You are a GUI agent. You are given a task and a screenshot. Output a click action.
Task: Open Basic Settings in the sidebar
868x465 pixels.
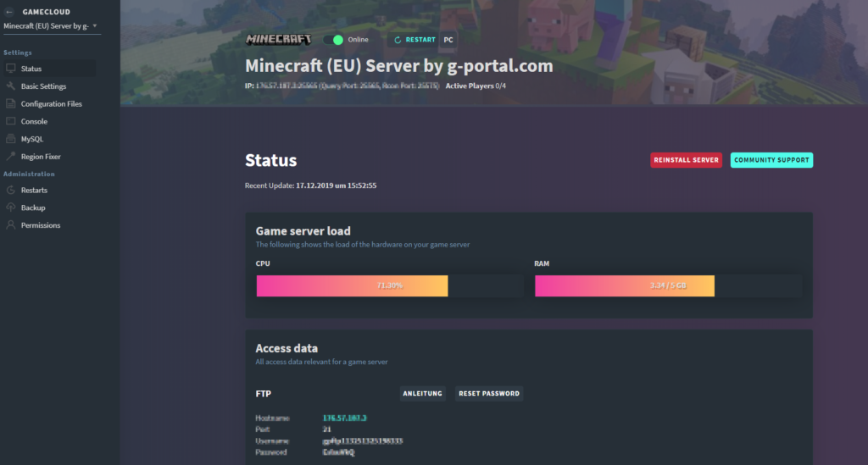tap(43, 86)
